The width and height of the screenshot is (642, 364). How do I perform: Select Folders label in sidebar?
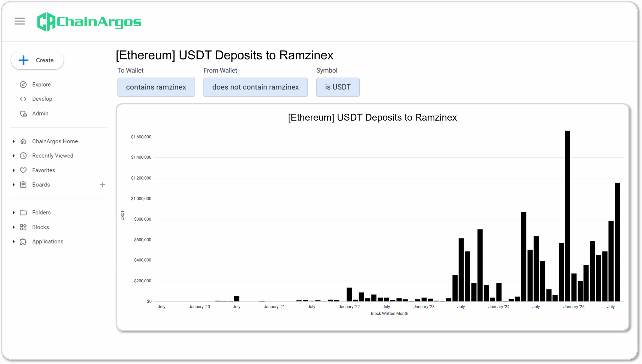click(x=41, y=213)
